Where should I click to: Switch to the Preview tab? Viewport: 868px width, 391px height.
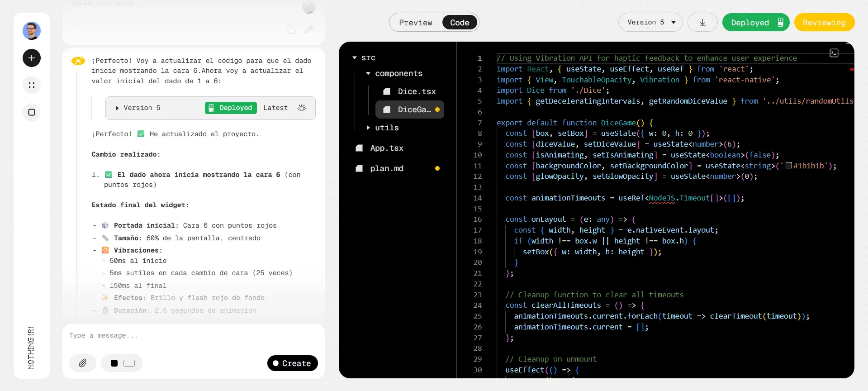415,23
